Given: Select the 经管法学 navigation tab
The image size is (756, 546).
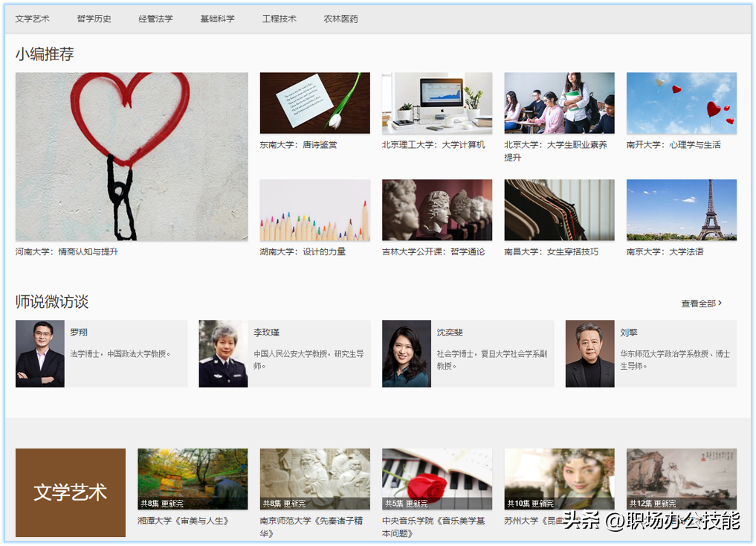Looking at the screenshot, I should pos(155,19).
